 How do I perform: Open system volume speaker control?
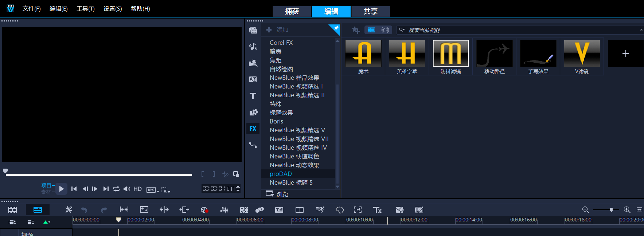[126, 189]
